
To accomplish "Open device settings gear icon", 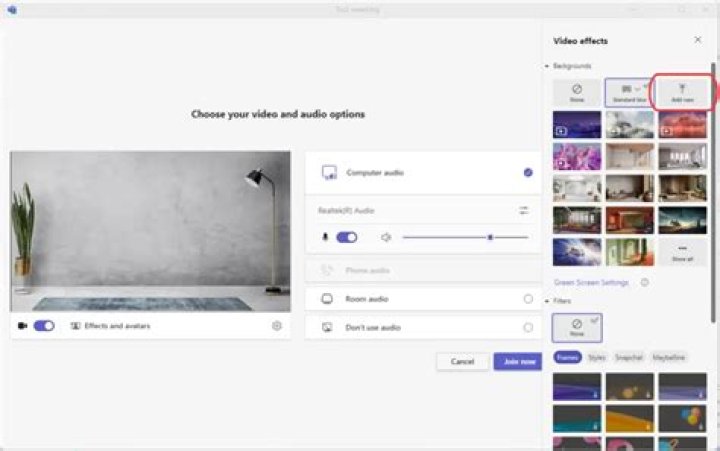I will click(277, 326).
